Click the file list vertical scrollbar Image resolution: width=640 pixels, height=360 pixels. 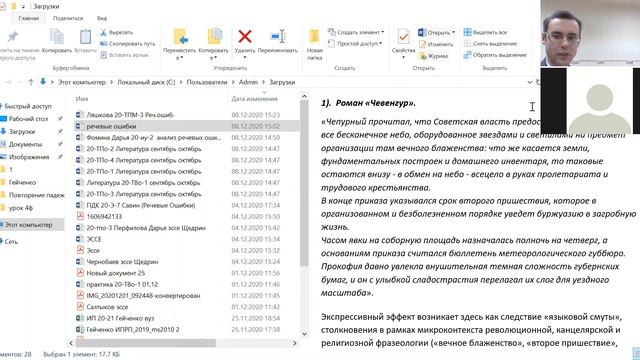304,184
